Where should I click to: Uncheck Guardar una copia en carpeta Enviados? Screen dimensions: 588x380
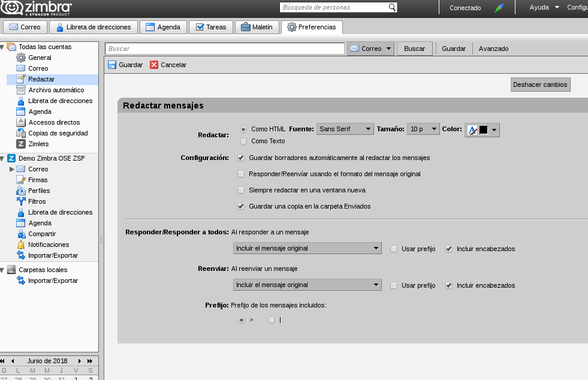[x=241, y=206]
